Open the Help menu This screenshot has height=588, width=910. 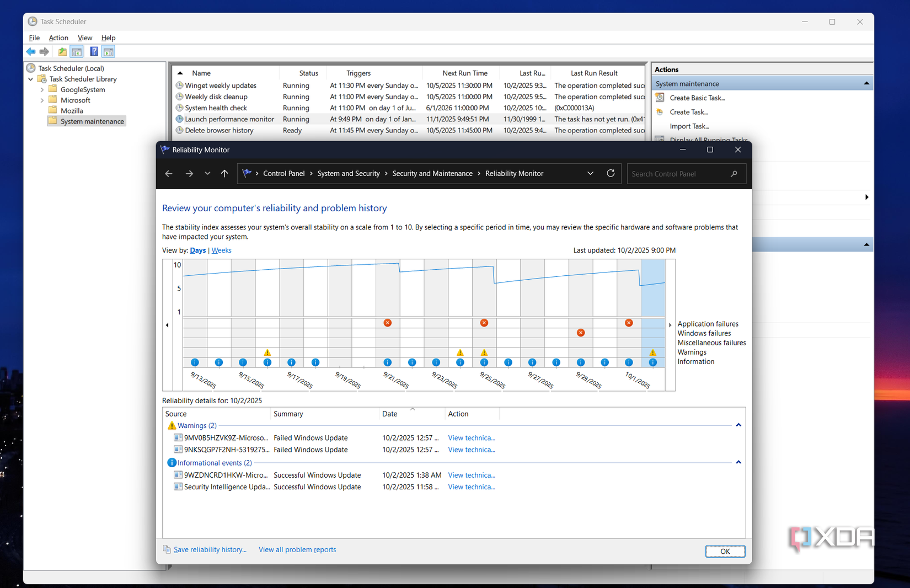(x=108, y=38)
